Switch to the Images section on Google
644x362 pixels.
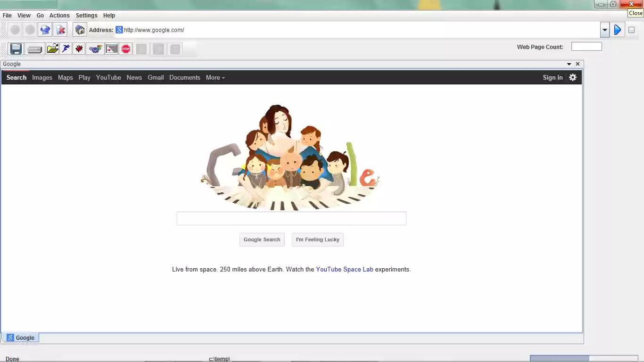[x=42, y=77]
